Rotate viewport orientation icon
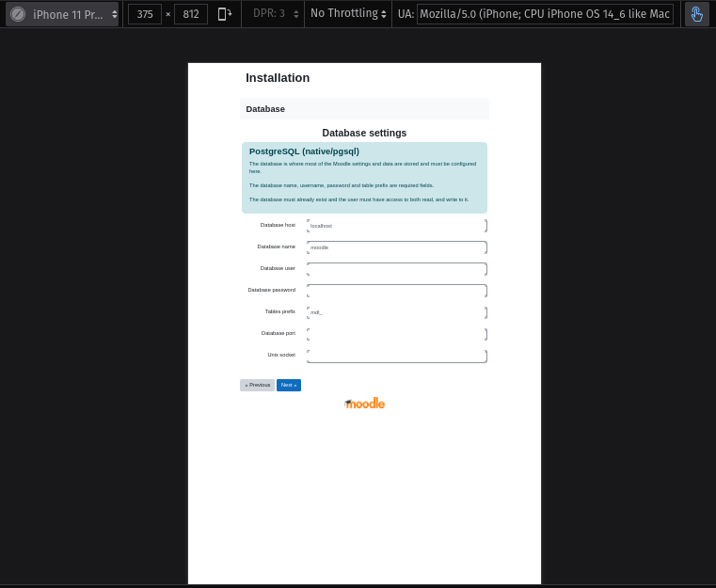716x588 pixels. pyautogui.click(x=224, y=14)
